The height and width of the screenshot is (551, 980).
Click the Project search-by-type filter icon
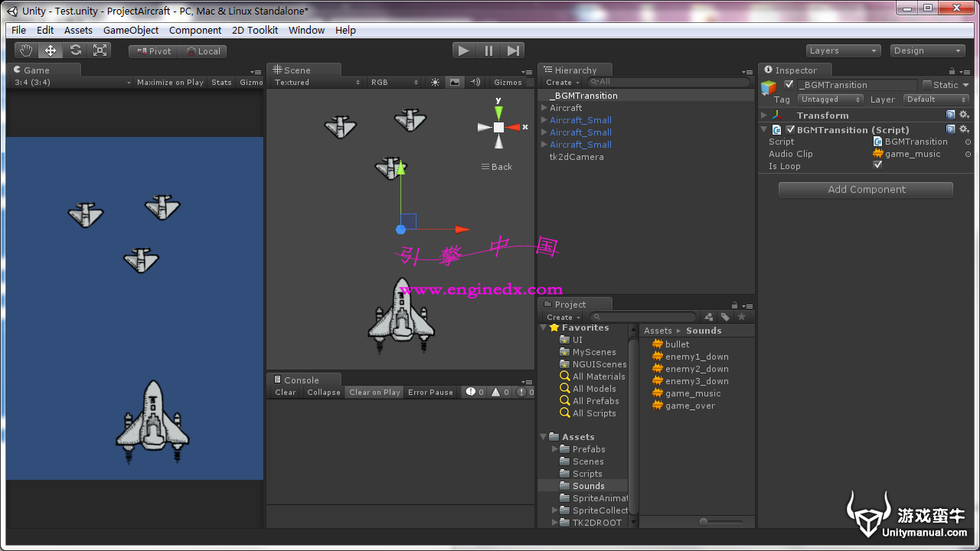[x=709, y=317]
